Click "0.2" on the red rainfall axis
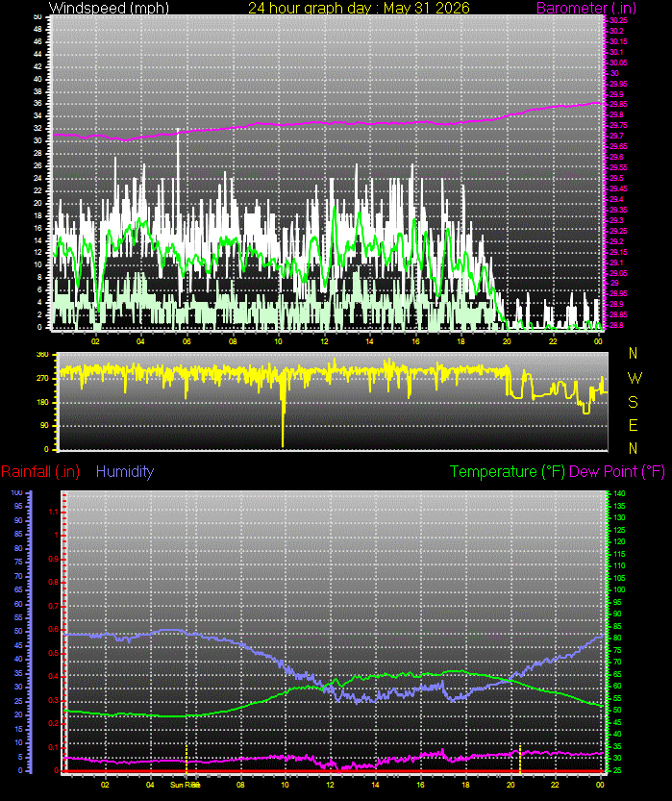Screen dimensions: 672x801 (x=54, y=724)
